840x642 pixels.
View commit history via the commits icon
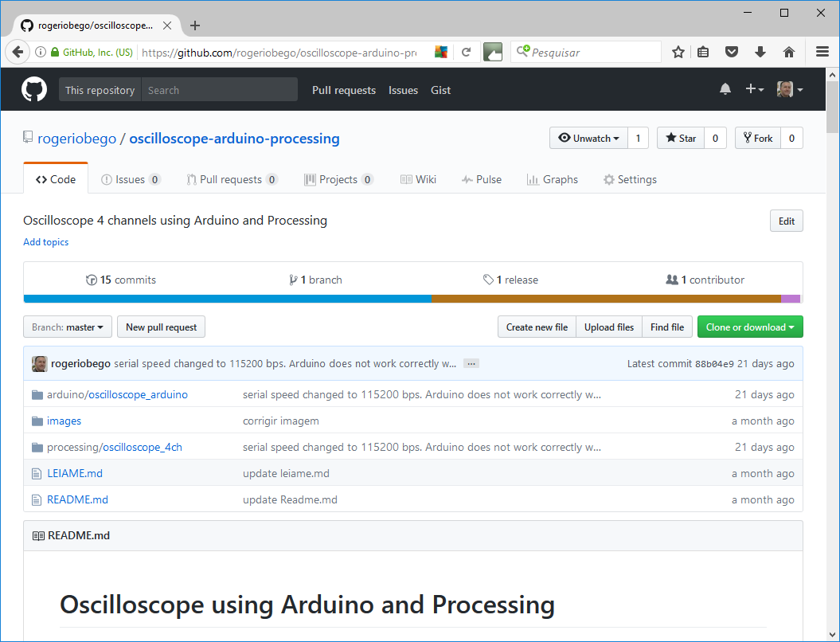pyautogui.click(x=92, y=280)
